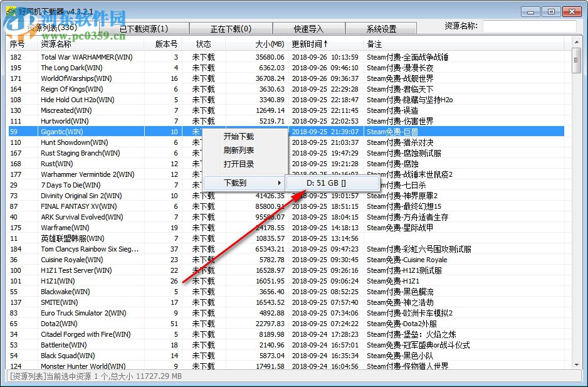Click the Steam免费-Dota2外服 remark cell
This screenshot has height=387, width=588.
tap(402, 324)
